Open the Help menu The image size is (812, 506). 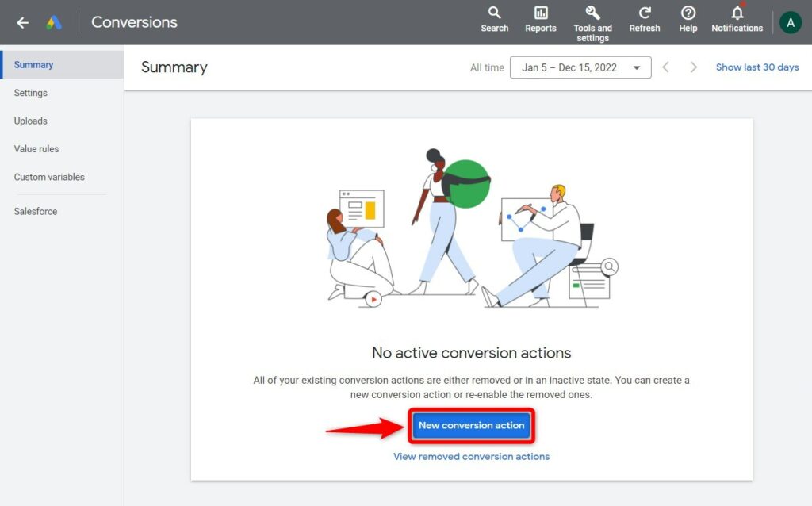tap(688, 20)
